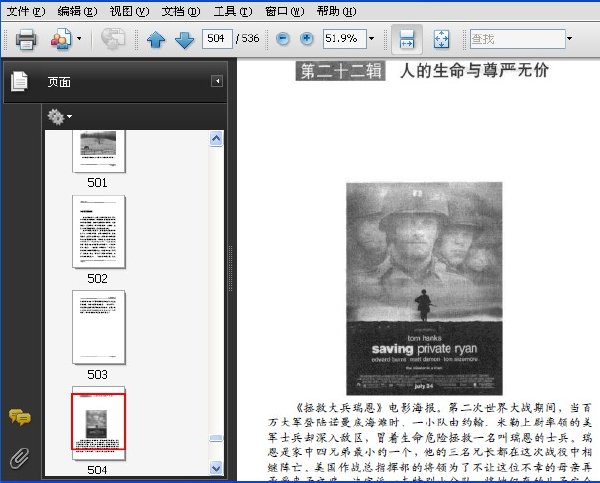This screenshot has height=483, width=600.
Task: Select page 503 thumbnail
Action: coord(99,327)
